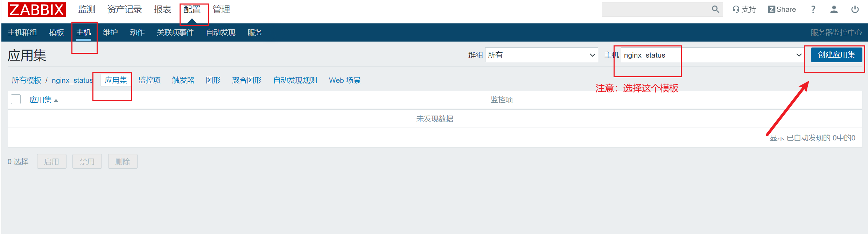Viewport: 868px width, 234px height.
Task: Go to 维护 submenu
Action: 110,32
